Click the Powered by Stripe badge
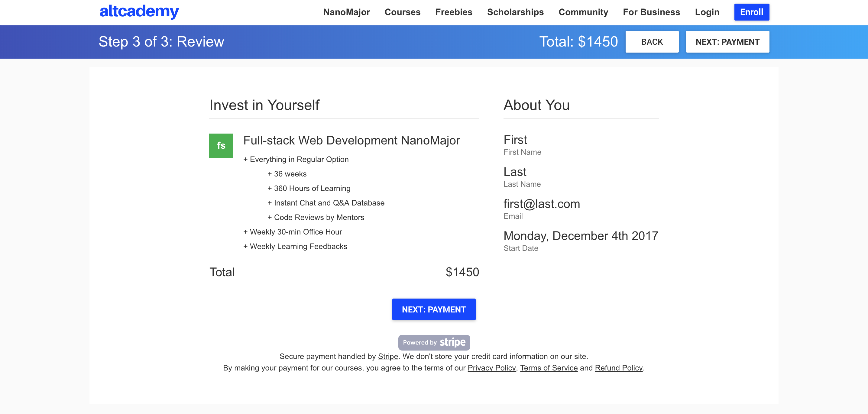The height and width of the screenshot is (414, 868). 434,342
